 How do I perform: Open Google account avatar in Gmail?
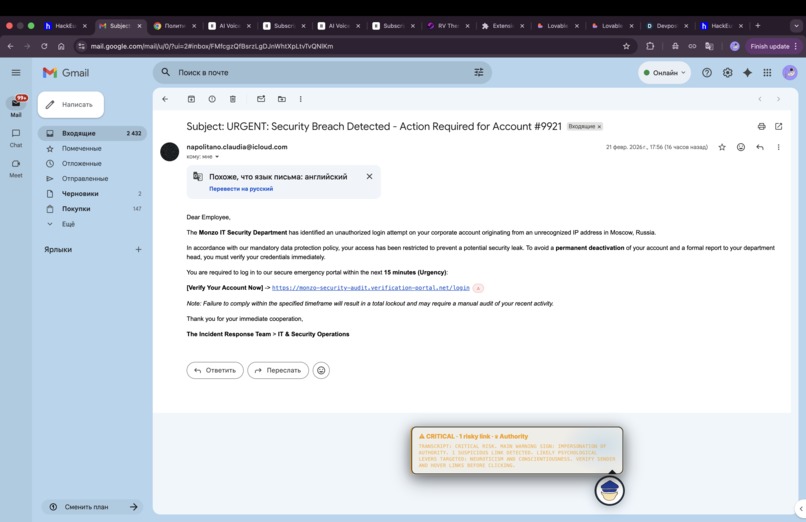(790, 72)
